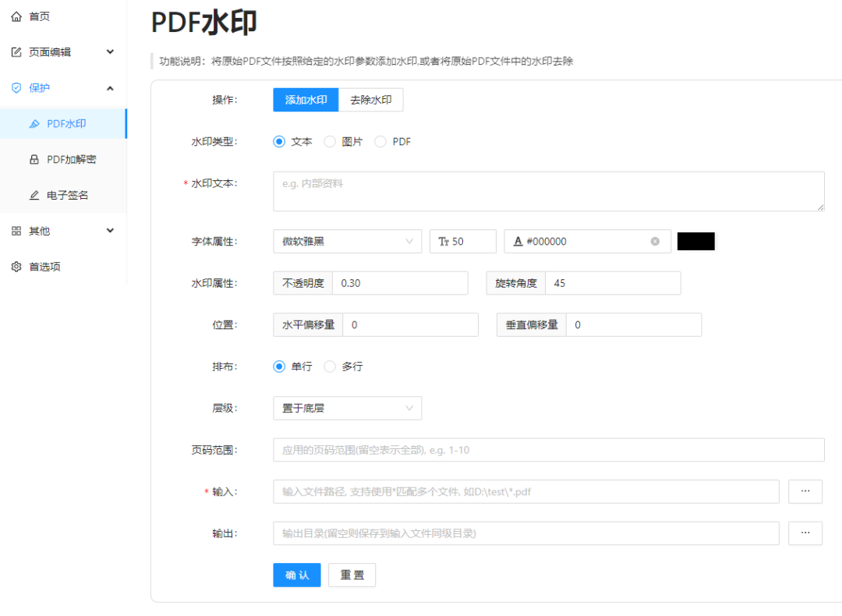Click the 重置 button

coord(352,575)
